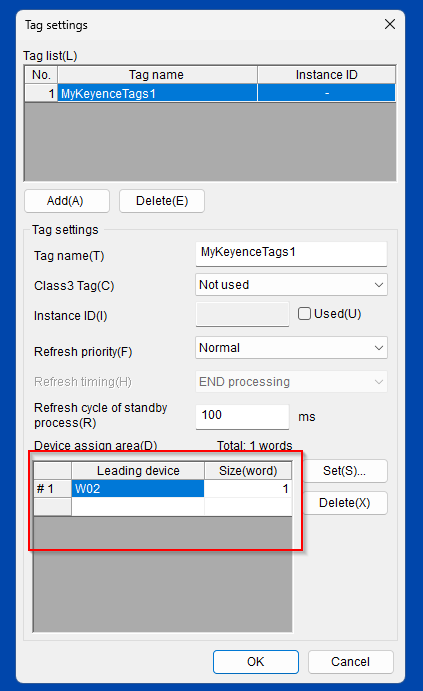Cancel the tag settings dialog
The width and height of the screenshot is (423, 691).
[350, 661]
